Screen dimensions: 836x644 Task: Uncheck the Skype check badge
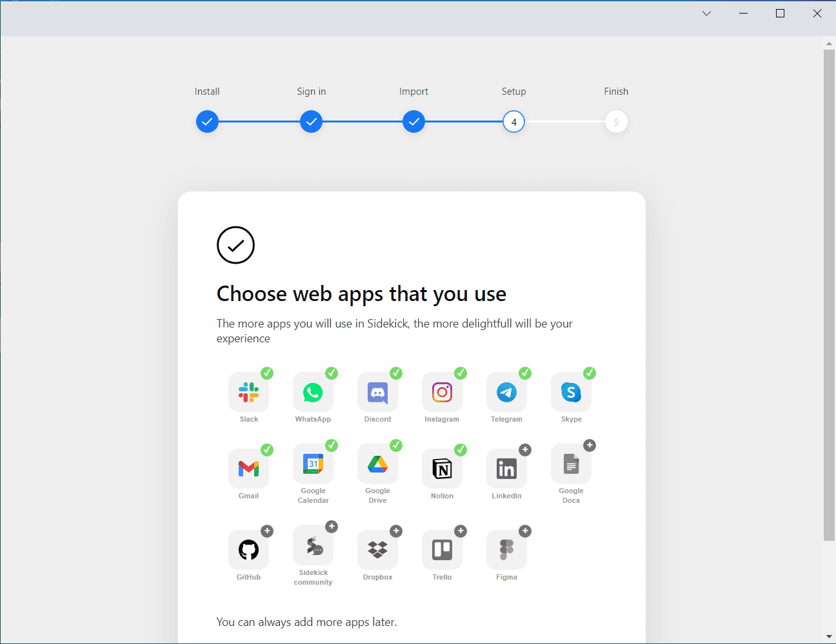(x=590, y=373)
